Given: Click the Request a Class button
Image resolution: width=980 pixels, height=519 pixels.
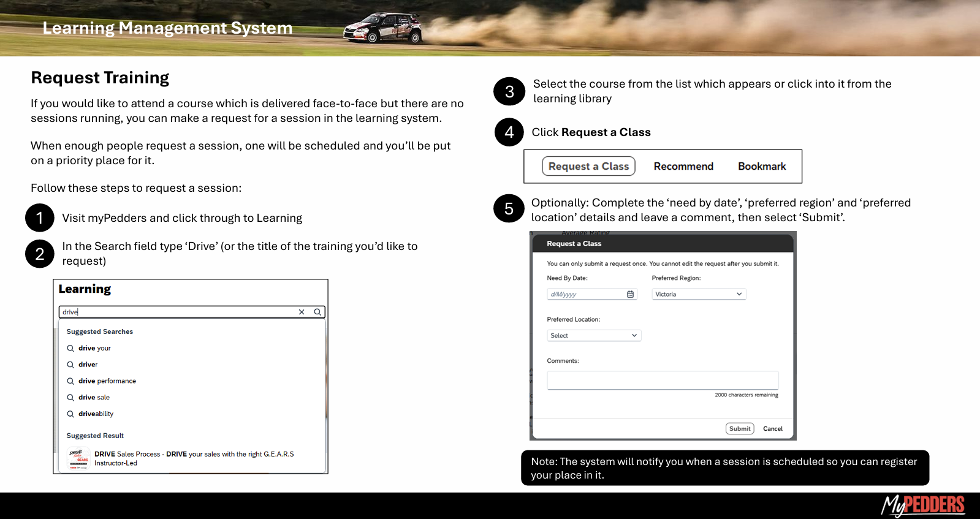Looking at the screenshot, I should click(588, 166).
